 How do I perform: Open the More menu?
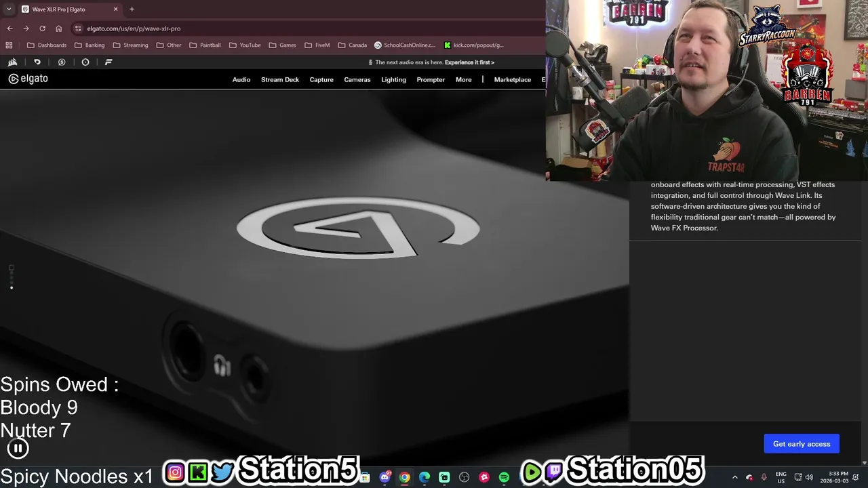(x=464, y=79)
